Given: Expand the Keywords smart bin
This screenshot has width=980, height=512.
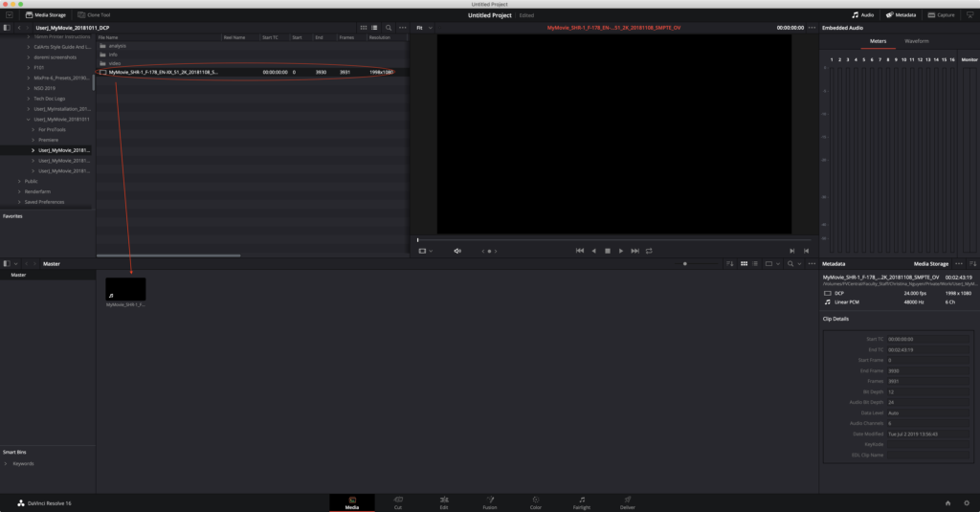Looking at the screenshot, I should coord(7,464).
